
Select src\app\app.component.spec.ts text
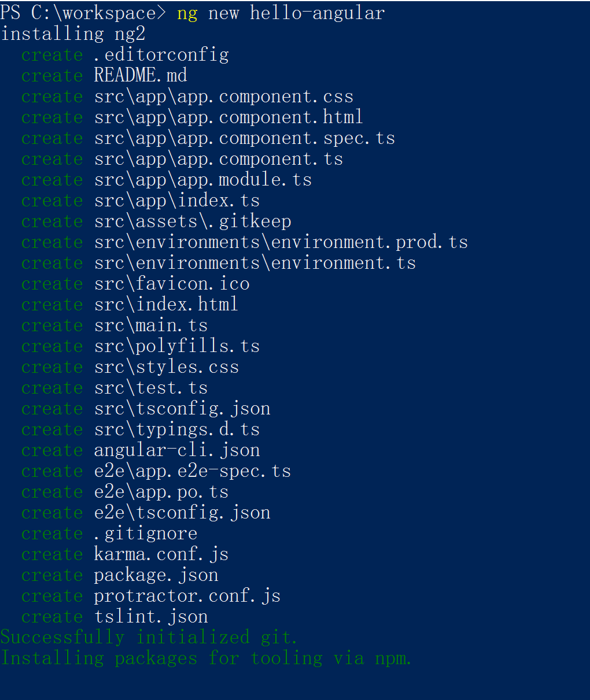click(x=245, y=138)
